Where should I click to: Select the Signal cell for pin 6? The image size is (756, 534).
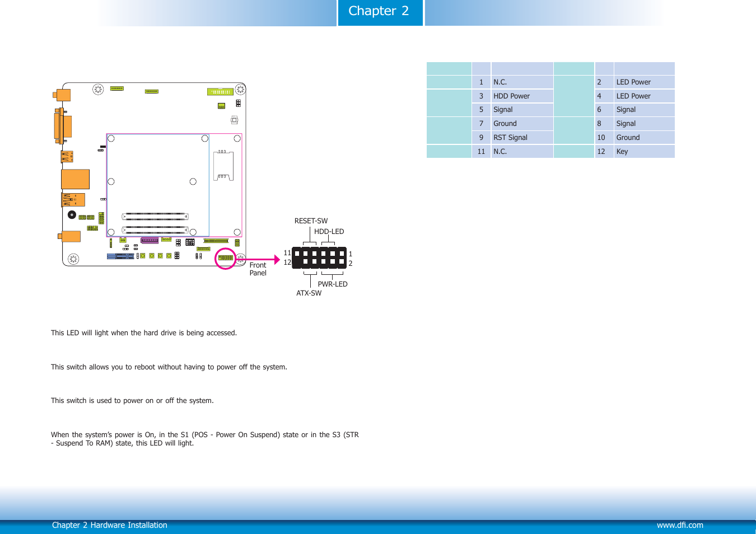click(644, 110)
